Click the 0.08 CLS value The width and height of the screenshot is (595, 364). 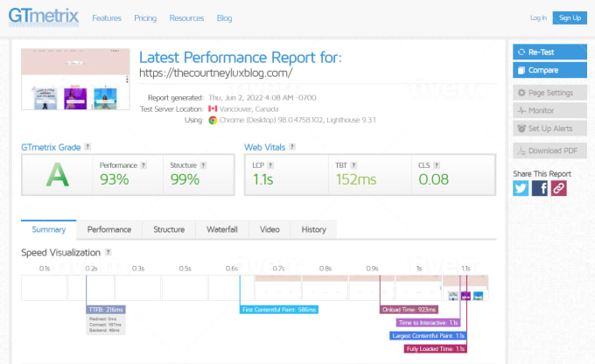[433, 179]
